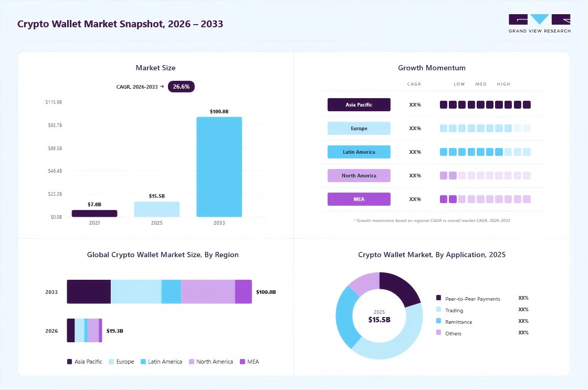
Task: Click the LOW column header
Action: (x=459, y=84)
